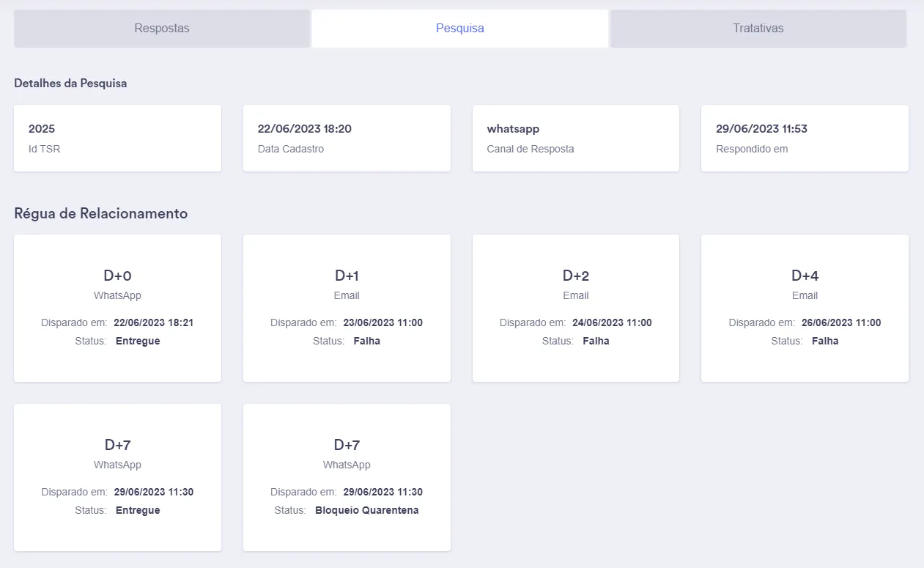Image resolution: width=924 pixels, height=568 pixels.
Task: Click the Id TSR label
Action: [x=43, y=149]
